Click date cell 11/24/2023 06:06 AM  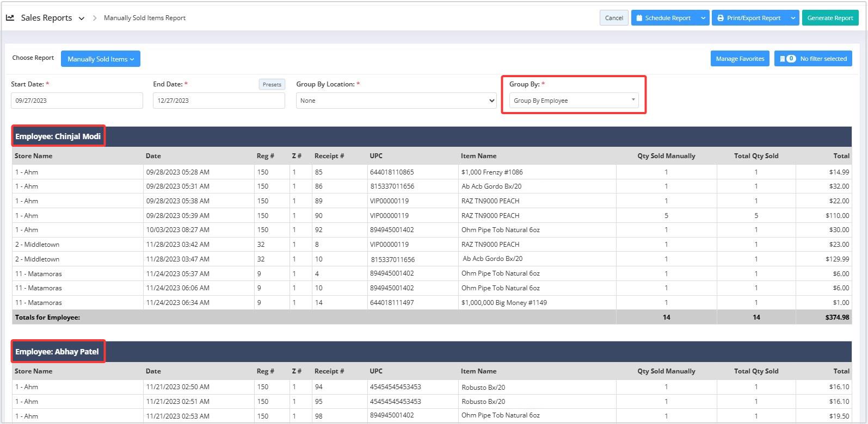click(x=178, y=288)
